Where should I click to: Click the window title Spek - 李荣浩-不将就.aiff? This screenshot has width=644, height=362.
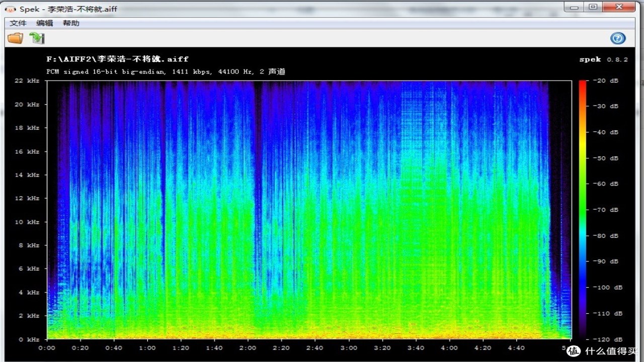[68, 9]
